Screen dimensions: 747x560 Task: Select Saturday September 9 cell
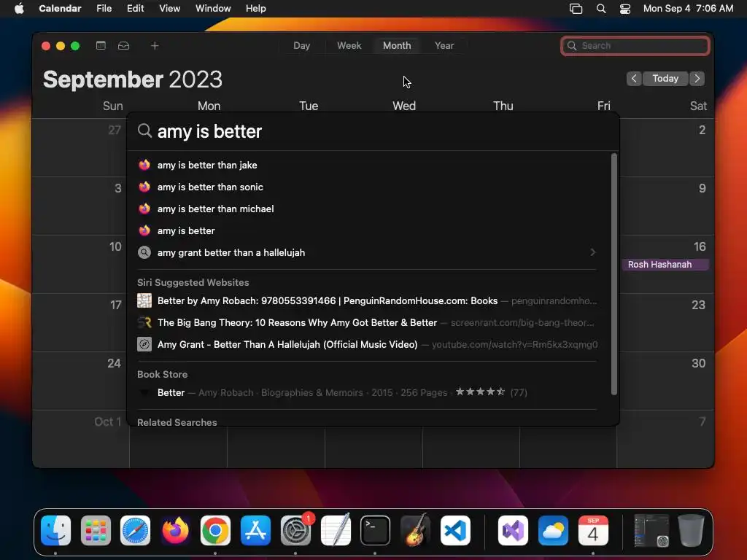tap(666, 206)
